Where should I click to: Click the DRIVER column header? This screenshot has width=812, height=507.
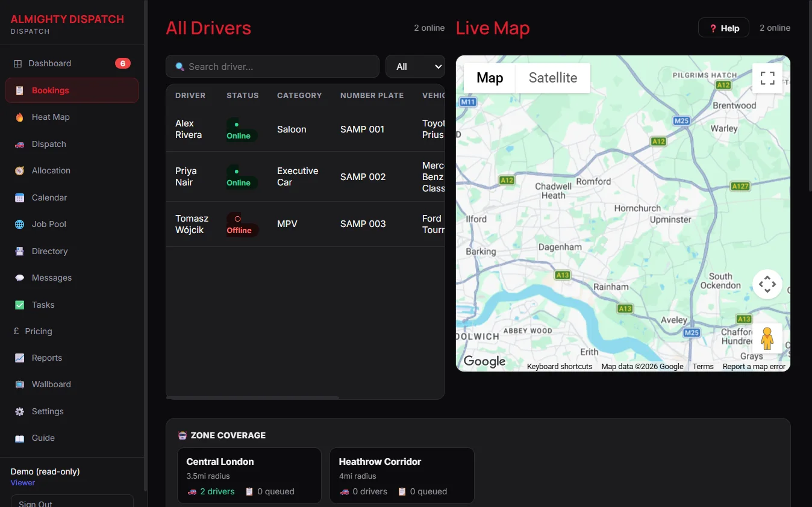(x=190, y=96)
